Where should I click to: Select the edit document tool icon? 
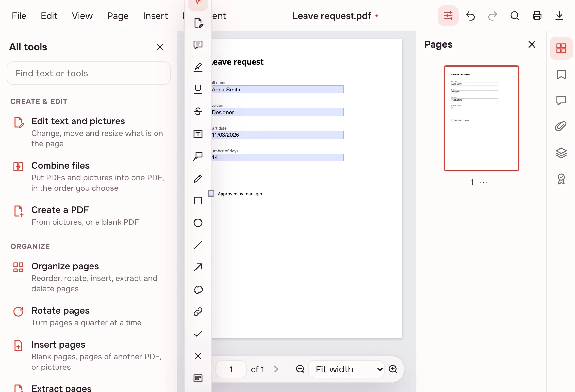pos(198,23)
